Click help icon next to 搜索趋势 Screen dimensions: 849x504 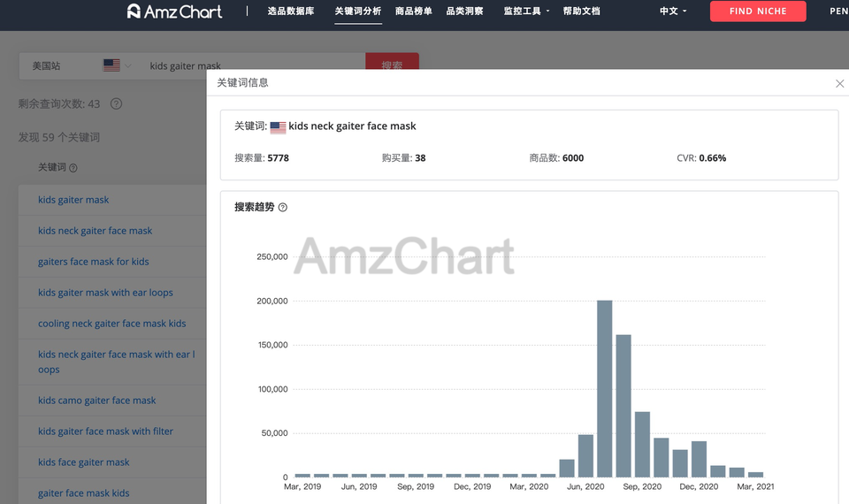pos(283,207)
